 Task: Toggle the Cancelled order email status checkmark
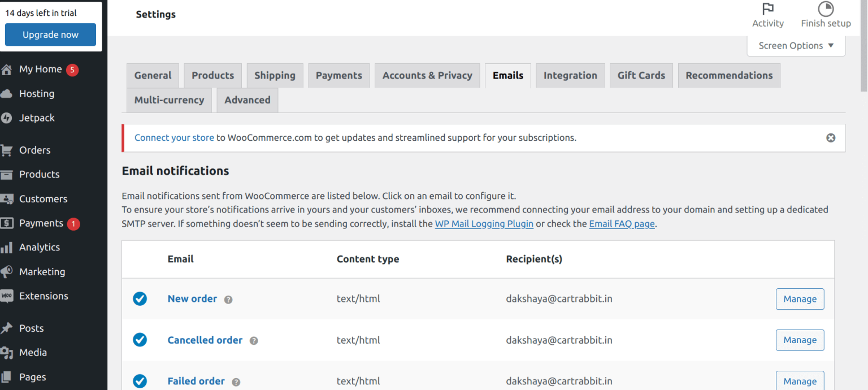140,340
